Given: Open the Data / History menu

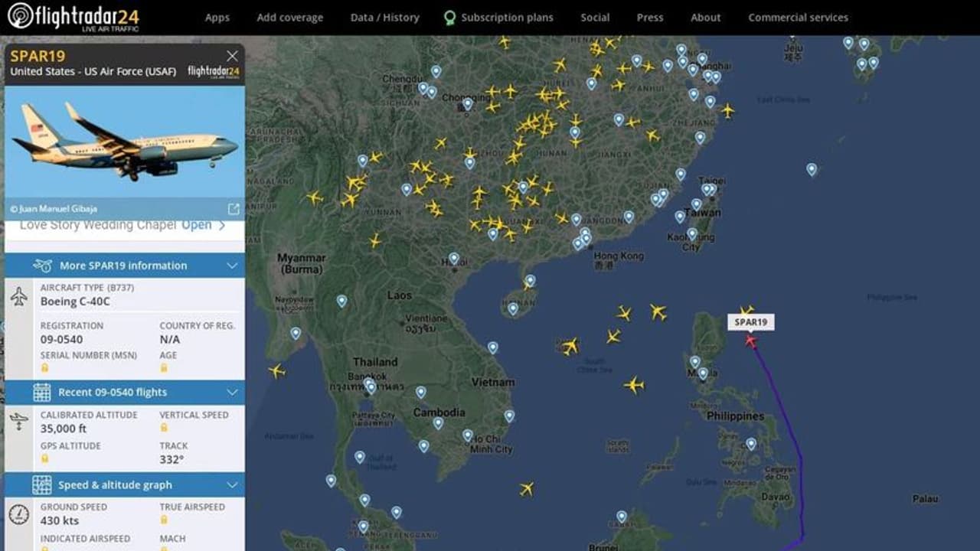Looking at the screenshot, I should tap(384, 18).
